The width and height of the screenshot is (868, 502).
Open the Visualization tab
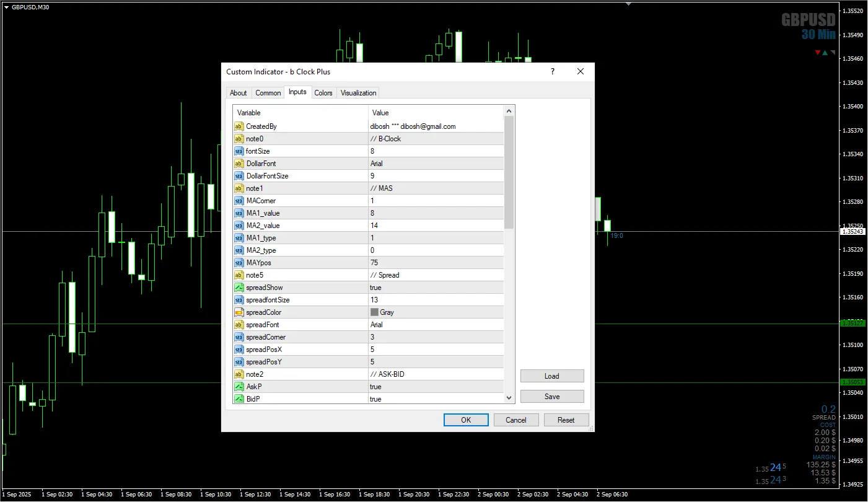(x=358, y=93)
